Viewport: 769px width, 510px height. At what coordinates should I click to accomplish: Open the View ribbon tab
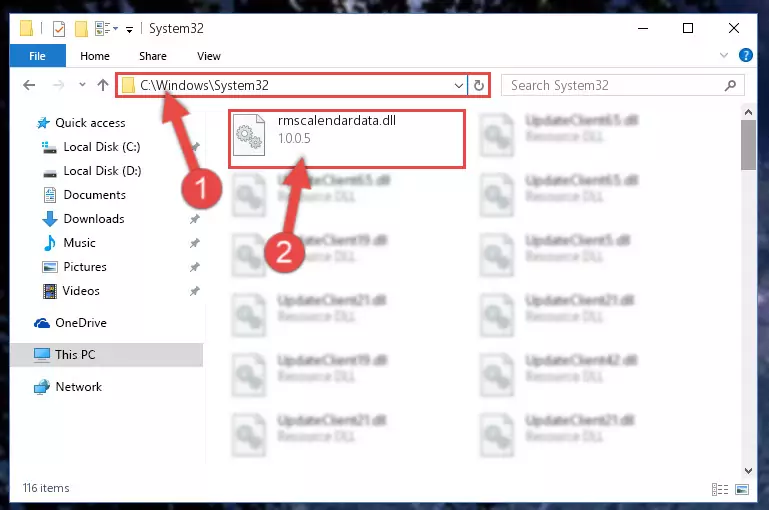point(208,56)
